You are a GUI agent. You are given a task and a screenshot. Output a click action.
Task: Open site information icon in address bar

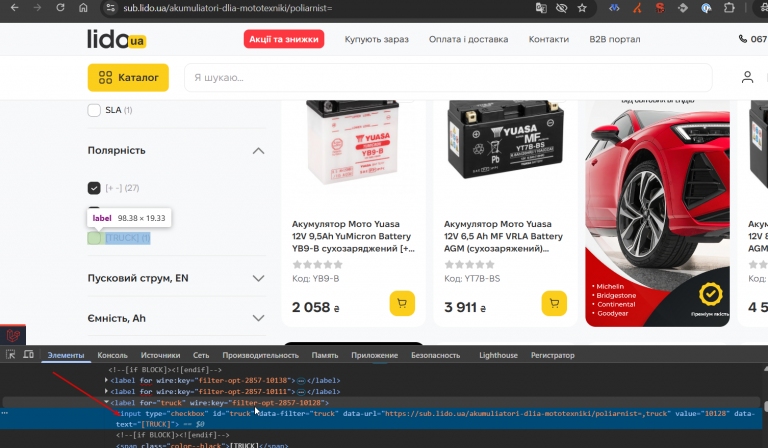(x=111, y=8)
